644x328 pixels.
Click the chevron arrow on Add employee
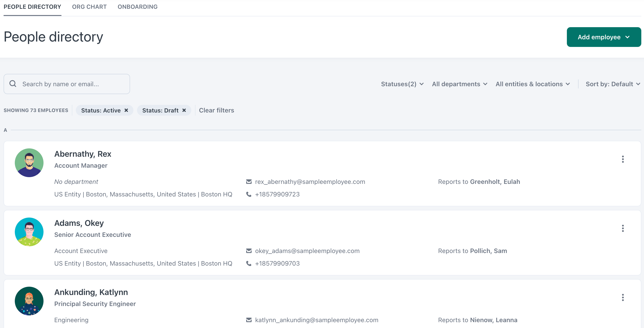[x=627, y=37]
